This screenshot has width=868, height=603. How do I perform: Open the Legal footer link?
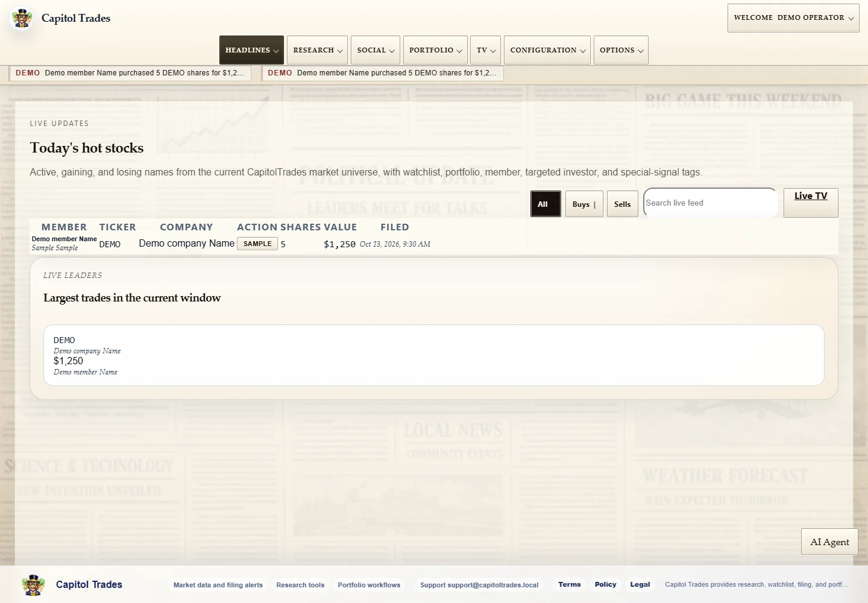640,584
